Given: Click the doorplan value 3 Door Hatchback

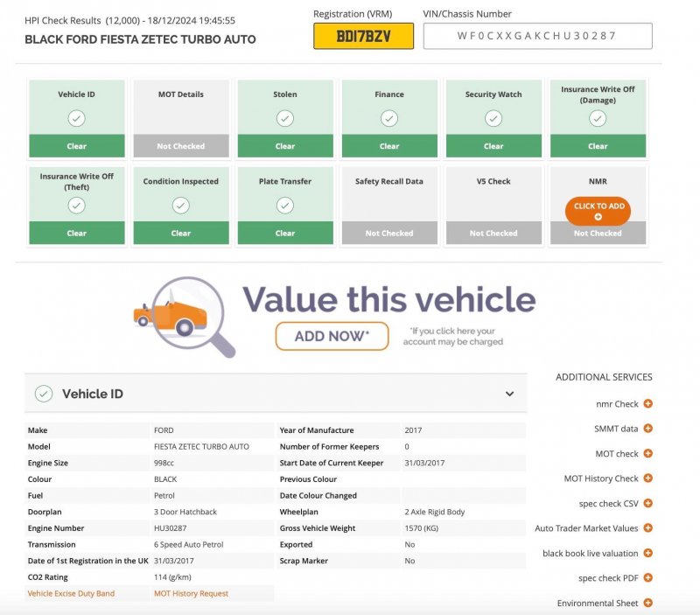Looking at the screenshot, I should pos(185,512).
